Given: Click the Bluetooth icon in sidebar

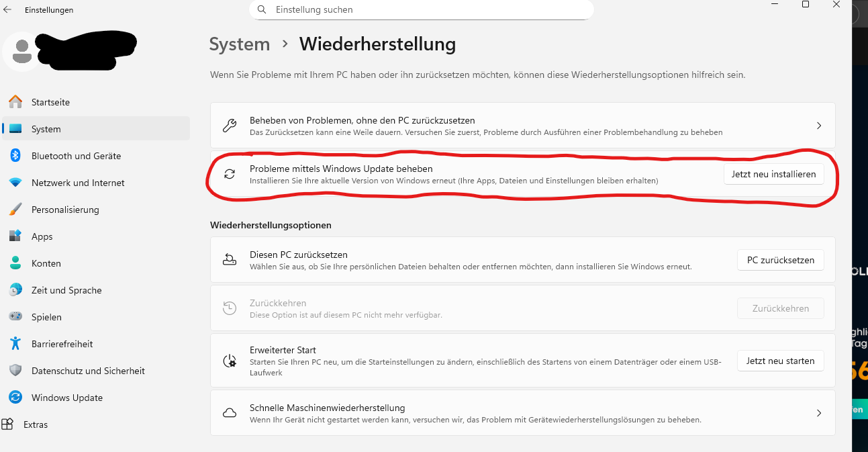Looking at the screenshot, I should pyautogui.click(x=15, y=156).
